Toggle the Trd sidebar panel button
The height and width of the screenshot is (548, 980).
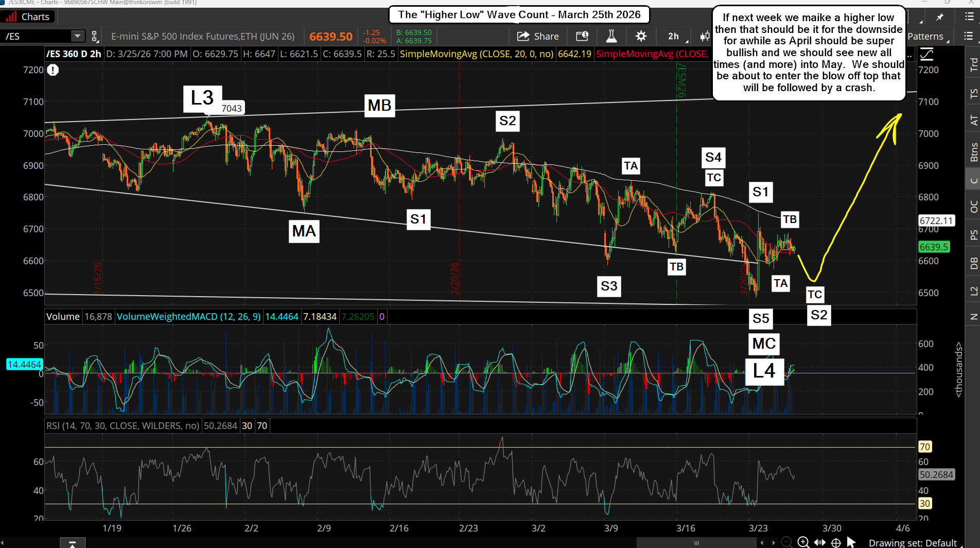(973, 64)
